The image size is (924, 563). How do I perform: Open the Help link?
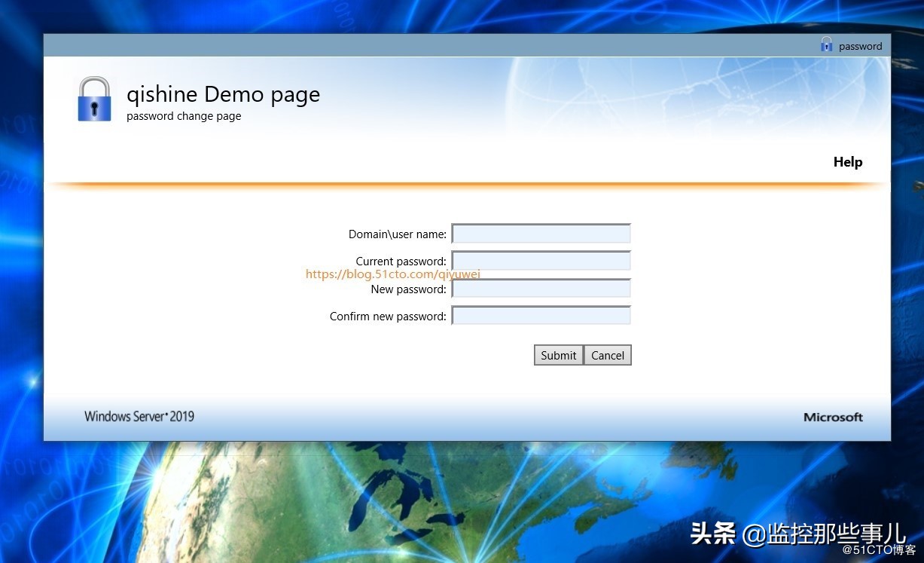coord(847,161)
